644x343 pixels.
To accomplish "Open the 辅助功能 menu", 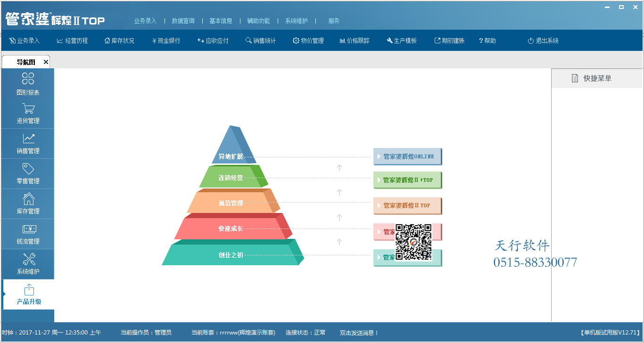I will coord(258,21).
